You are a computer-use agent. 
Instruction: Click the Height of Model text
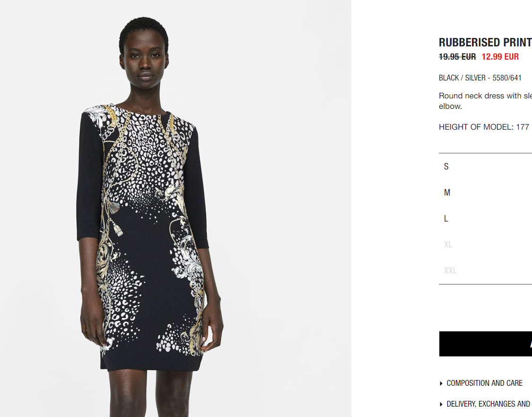click(x=484, y=127)
